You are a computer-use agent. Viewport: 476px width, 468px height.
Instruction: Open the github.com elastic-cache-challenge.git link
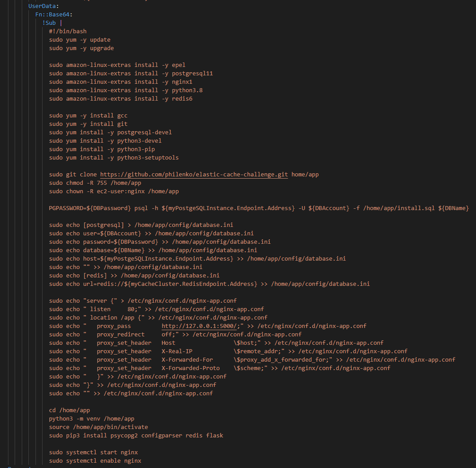click(x=194, y=175)
